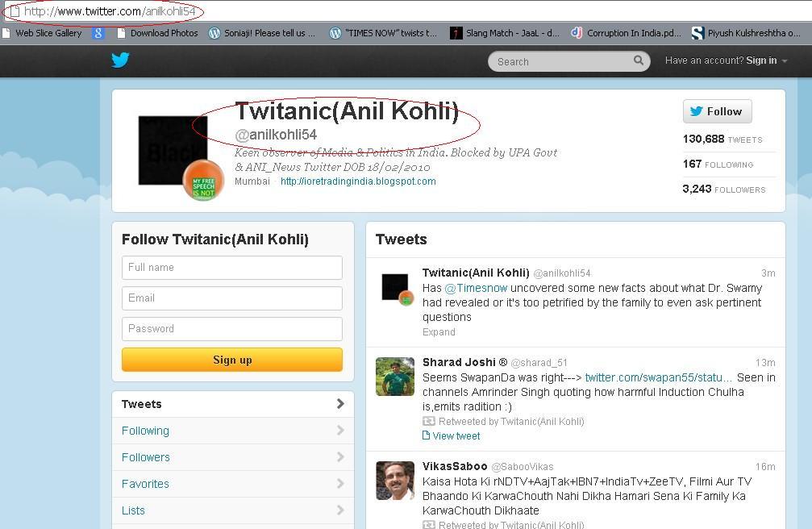This screenshot has height=529, width=812.
Task: Click the search magnifier icon
Action: click(x=639, y=60)
